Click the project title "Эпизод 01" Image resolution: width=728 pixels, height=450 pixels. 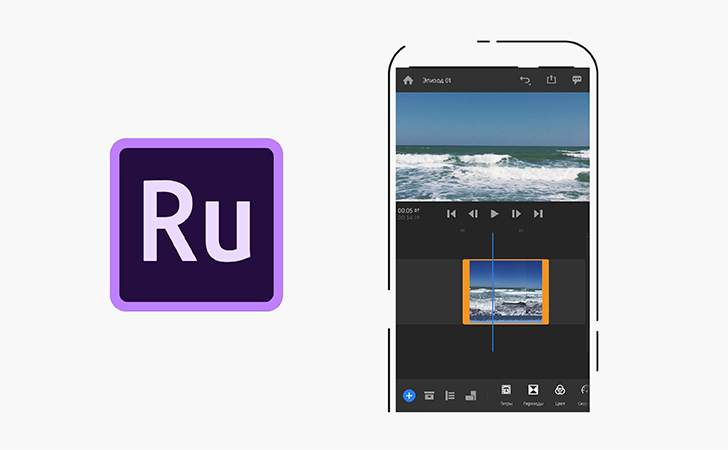pyautogui.click(x=436, y=80)
